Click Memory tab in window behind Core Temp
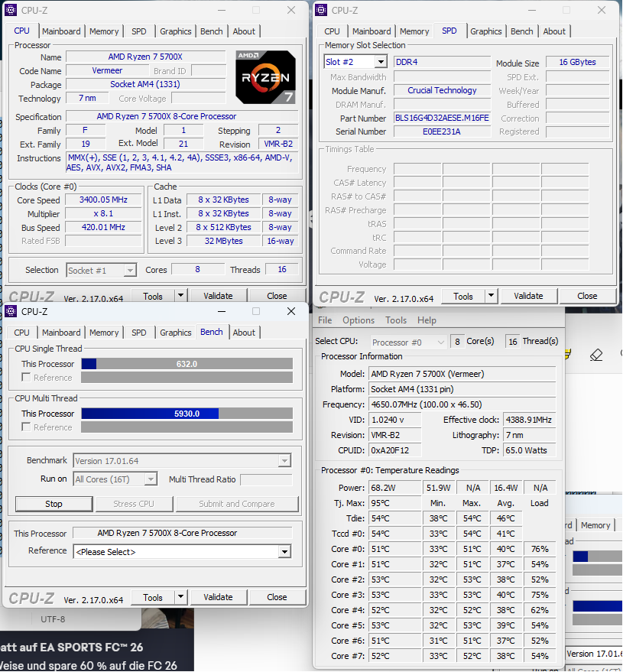Screen dimensions: 623x672 tap(595, 525)
